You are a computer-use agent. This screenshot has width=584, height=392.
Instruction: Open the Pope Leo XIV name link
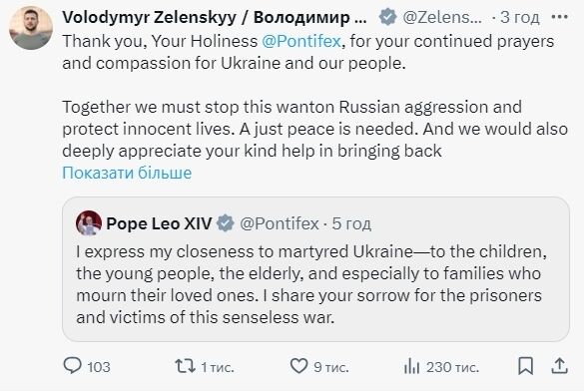(159, 223)
